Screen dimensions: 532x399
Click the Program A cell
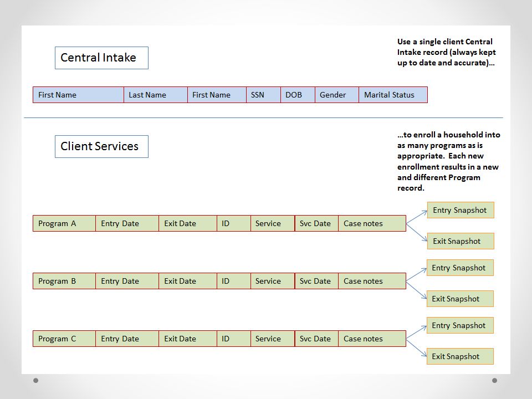[x=64, y=223]
